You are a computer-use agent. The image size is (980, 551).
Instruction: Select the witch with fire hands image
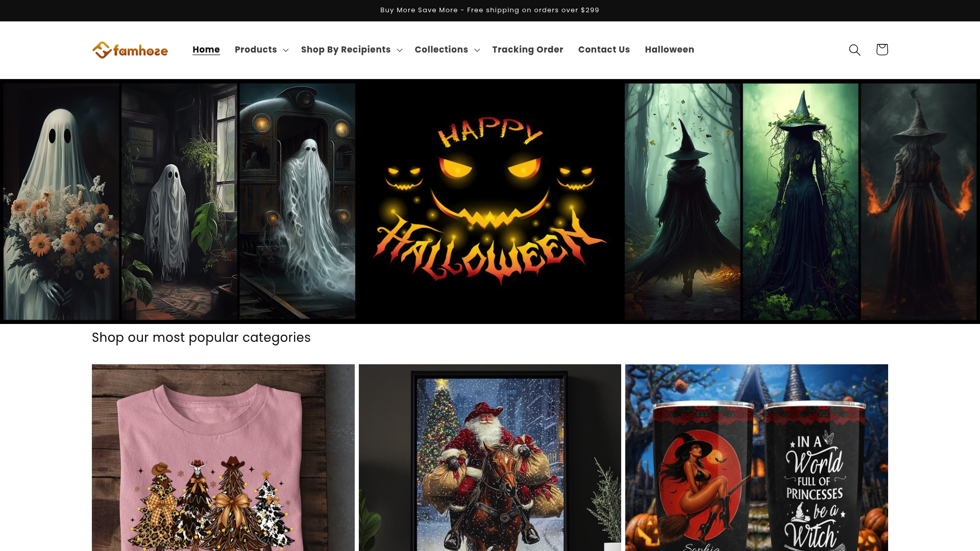918,202
